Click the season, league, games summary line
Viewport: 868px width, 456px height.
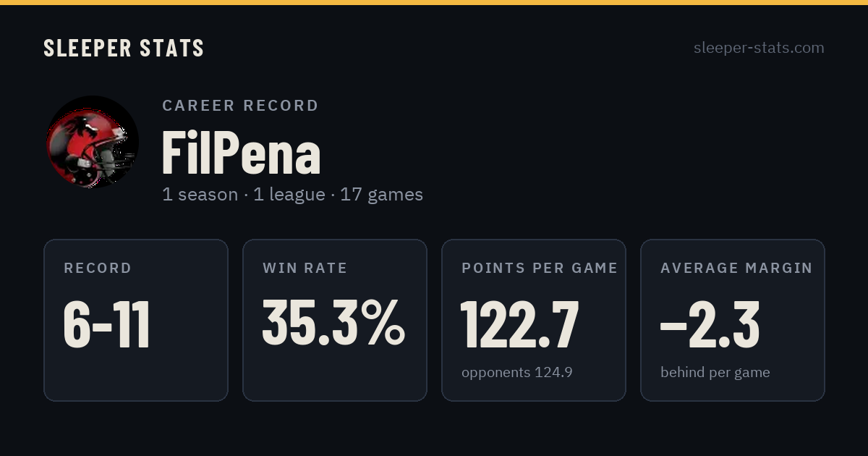pos(292,195)
